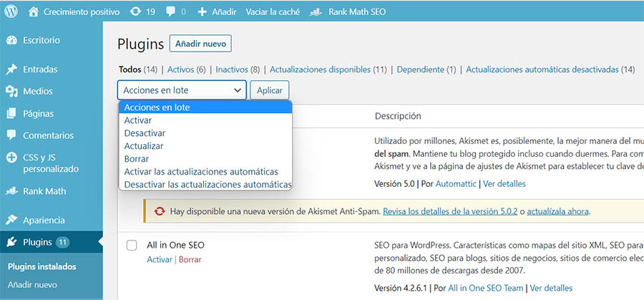This screenshot has width=644, height=300.
Task: Select Actualizar option in the dropdown list
Action: coord(144,146)
